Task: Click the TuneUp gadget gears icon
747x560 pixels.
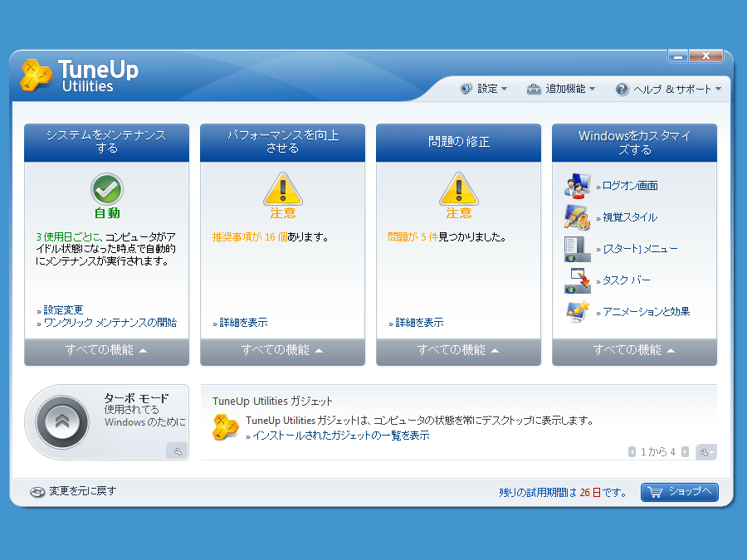Action: [x=225, y=427]
